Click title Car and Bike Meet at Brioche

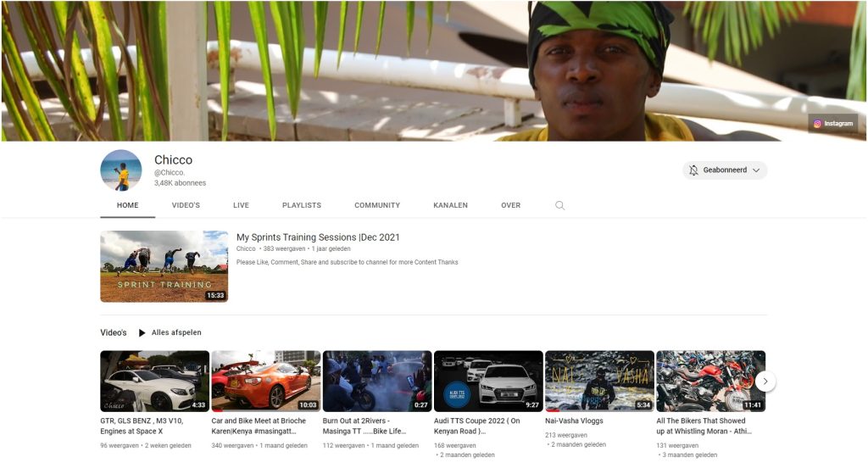tap(259, 426)
